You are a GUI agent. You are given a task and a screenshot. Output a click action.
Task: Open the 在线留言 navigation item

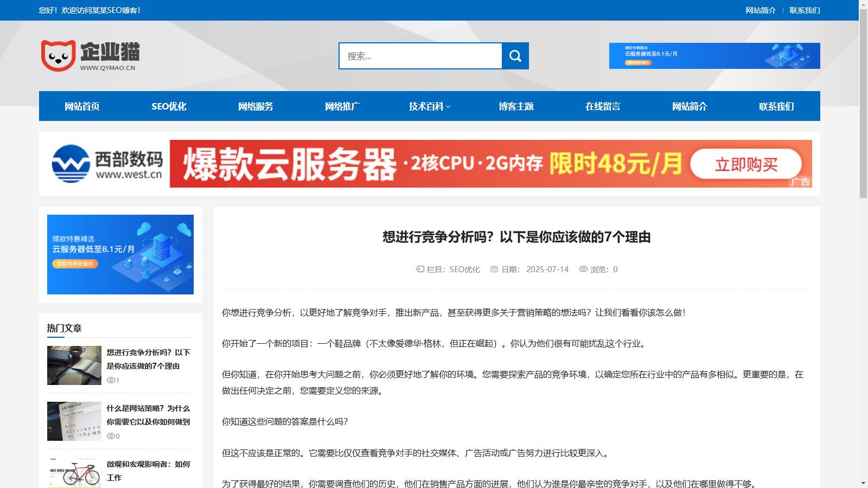(x=603, y=106)
